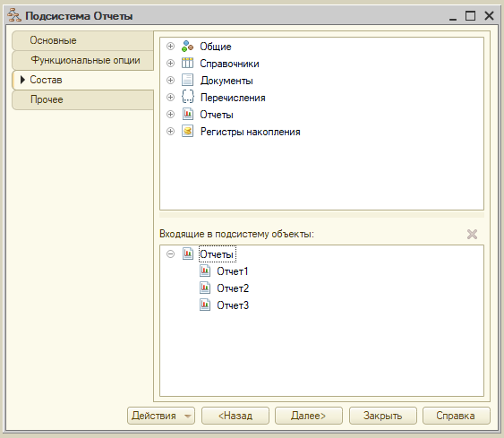Click the <Назад button

[235, 416]
